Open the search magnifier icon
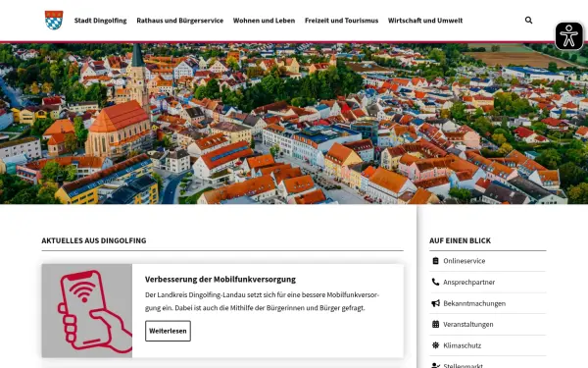The width and height of the screenshot is (588, 368). pos(528,21)
